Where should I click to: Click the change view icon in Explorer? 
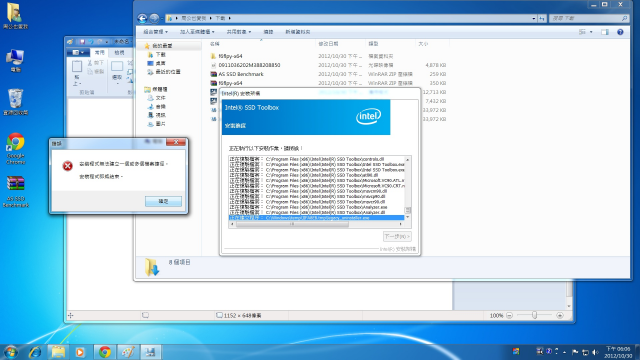click(582, 32)
